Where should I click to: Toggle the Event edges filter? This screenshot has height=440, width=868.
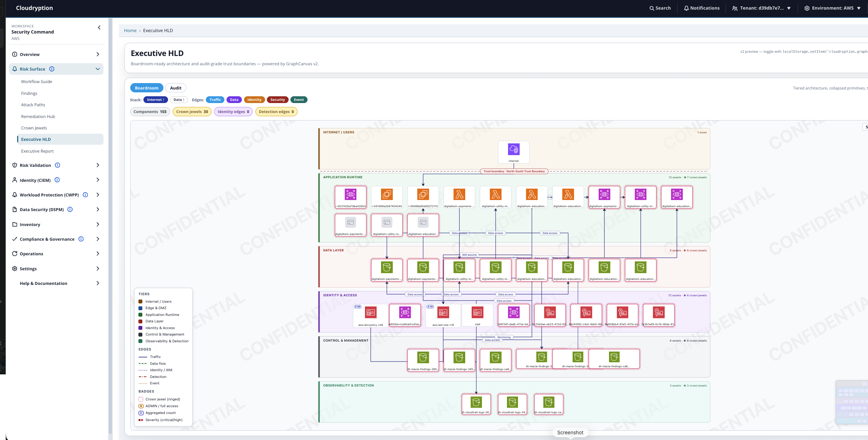click(x=299, y=100)
